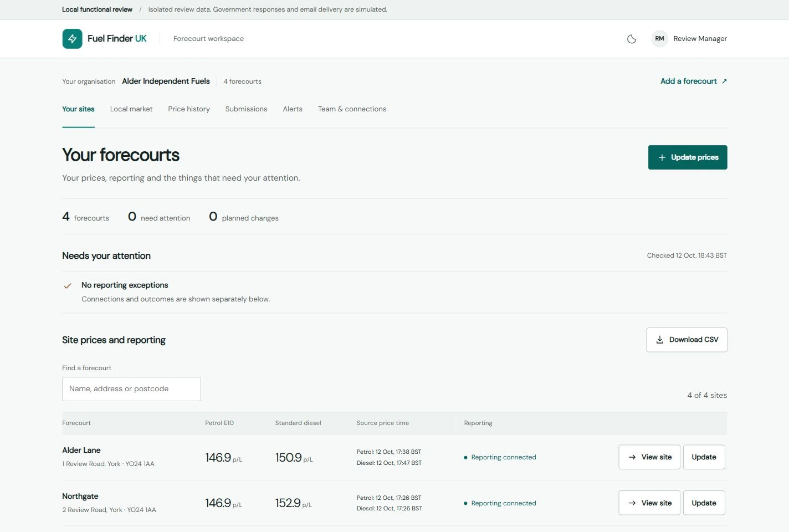This screenshot has width=789, height=532.
Task: Toggle dark mode with the moon icon
Action: [x=632, y=39]
